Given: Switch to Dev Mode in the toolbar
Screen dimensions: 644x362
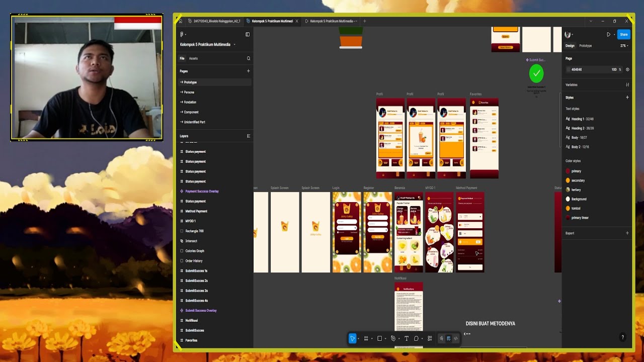Looking at the screenshot, I should pos(456,338).
